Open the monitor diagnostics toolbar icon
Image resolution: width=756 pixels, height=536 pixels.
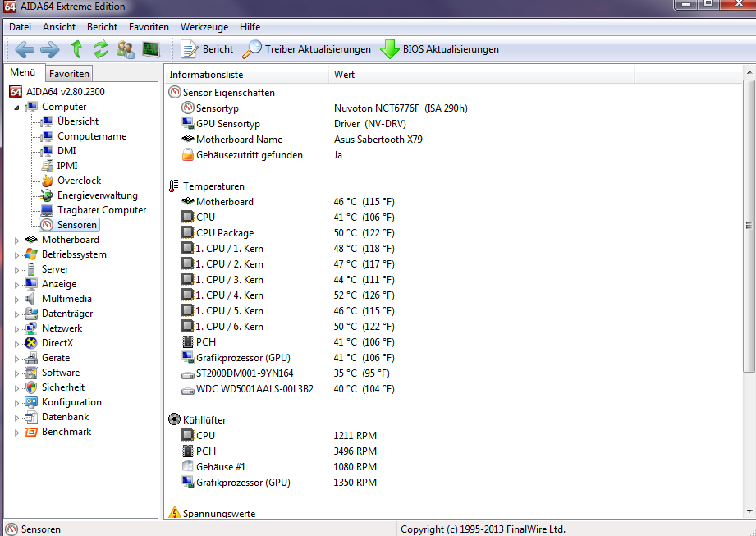(x=151, y=49)
